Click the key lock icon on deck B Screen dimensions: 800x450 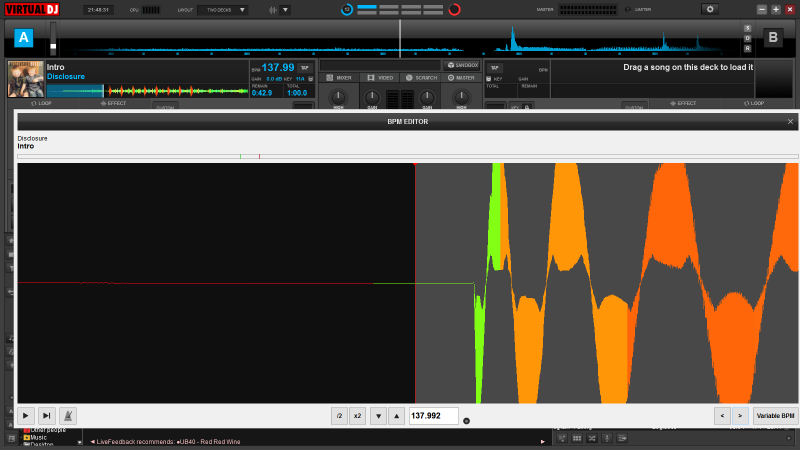(x=489, y=79)
